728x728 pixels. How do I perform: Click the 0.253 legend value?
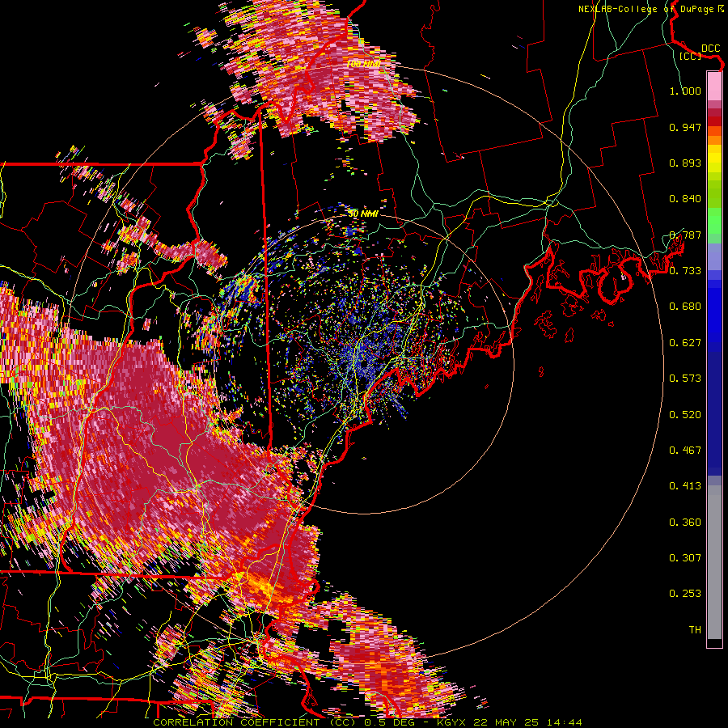(x=685, y=594)
